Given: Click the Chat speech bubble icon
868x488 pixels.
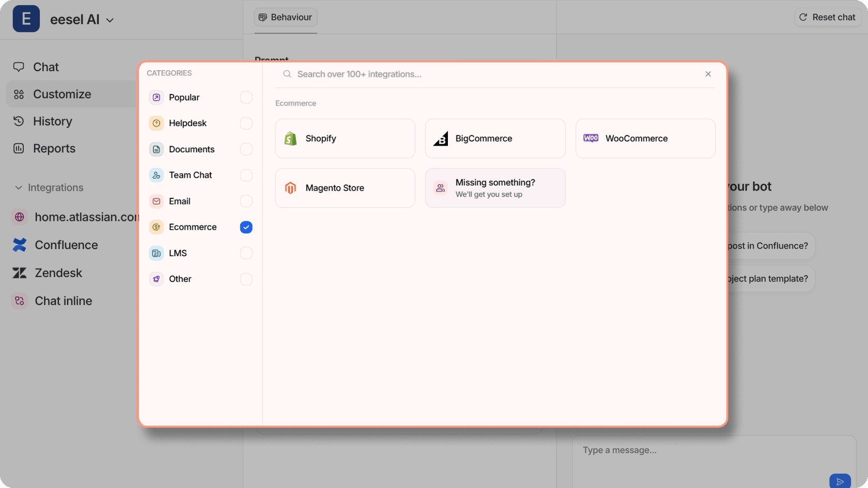Looking at the screenshot, I should [19, 67].
